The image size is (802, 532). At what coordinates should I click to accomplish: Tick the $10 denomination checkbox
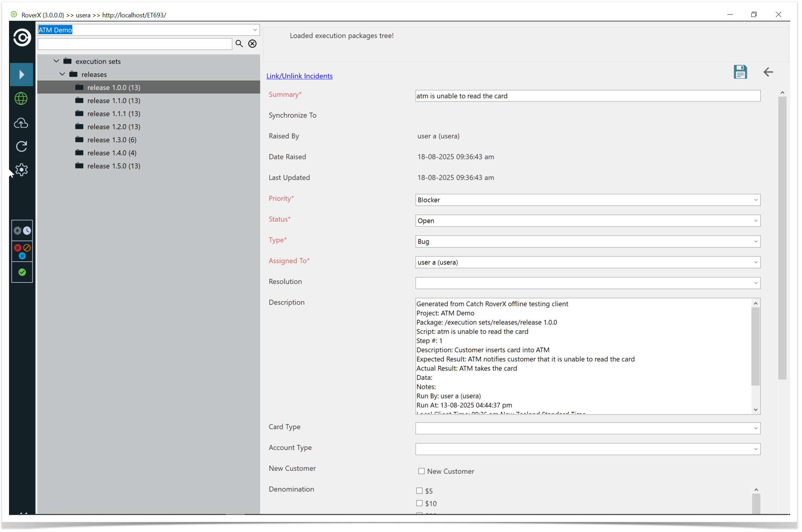coord(419,503)
